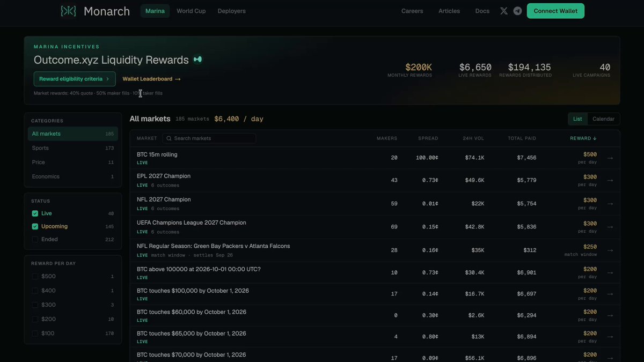Focus the Search markets input field
Viewport: 644px width, 362px height.
click(209, 138)
